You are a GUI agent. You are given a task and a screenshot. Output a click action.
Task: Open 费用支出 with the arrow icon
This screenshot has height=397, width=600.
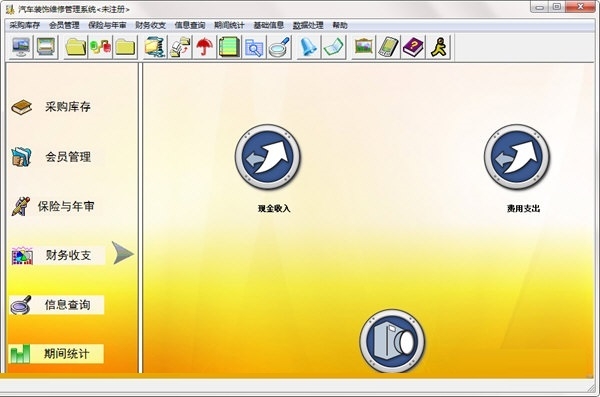[x=517, y=157]
